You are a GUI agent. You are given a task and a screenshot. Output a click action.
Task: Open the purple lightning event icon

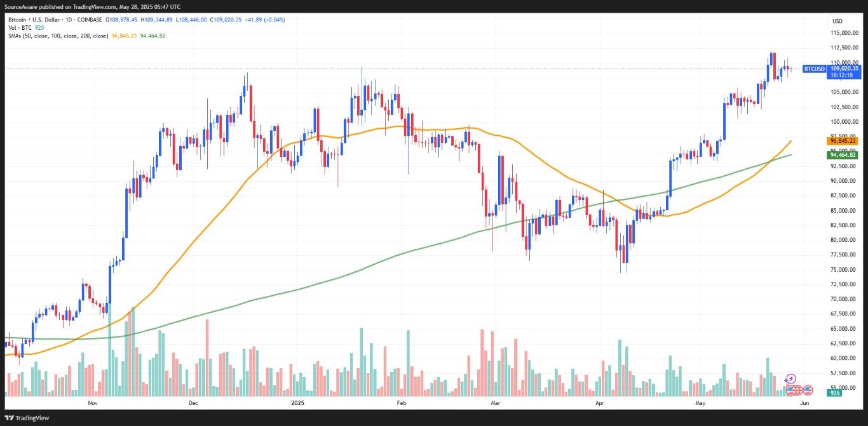[791, 379]
